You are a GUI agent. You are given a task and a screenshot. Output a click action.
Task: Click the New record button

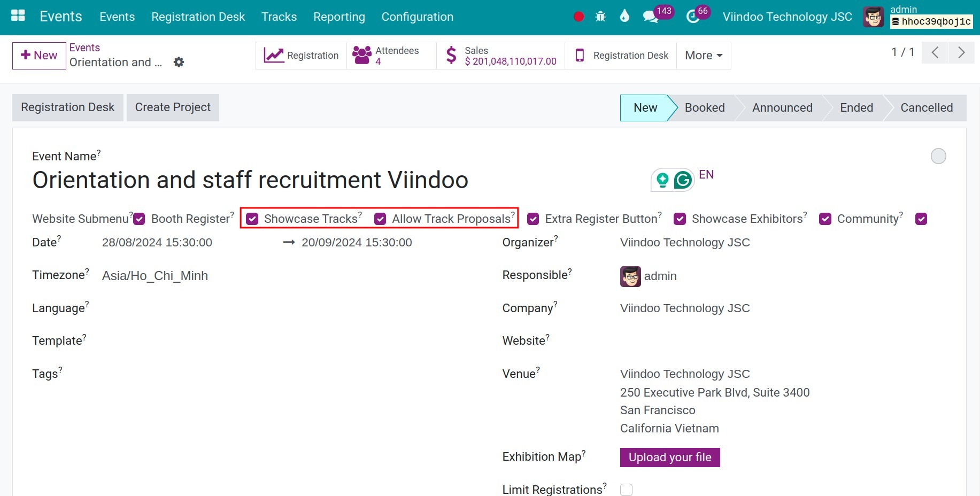click(39, 56)
